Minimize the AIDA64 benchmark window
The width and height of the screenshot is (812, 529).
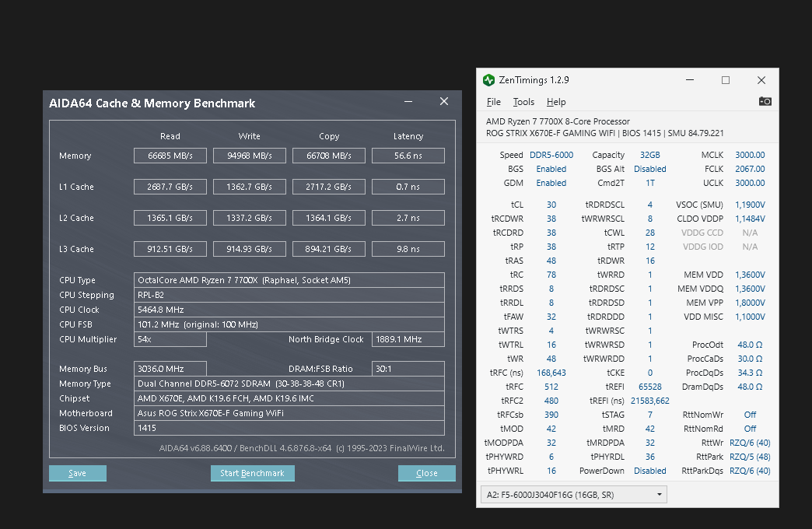click(408, 102)
